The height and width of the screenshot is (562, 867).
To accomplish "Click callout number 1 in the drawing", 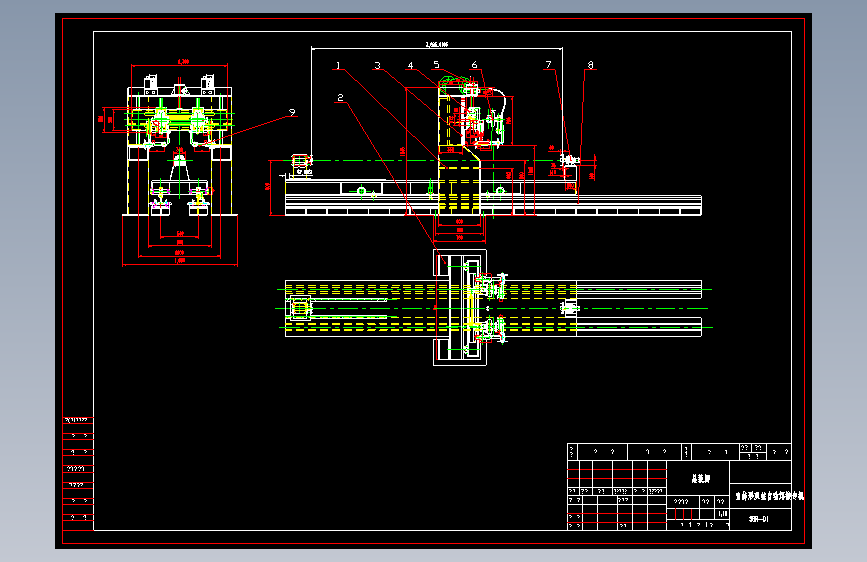I will (338, 65).
